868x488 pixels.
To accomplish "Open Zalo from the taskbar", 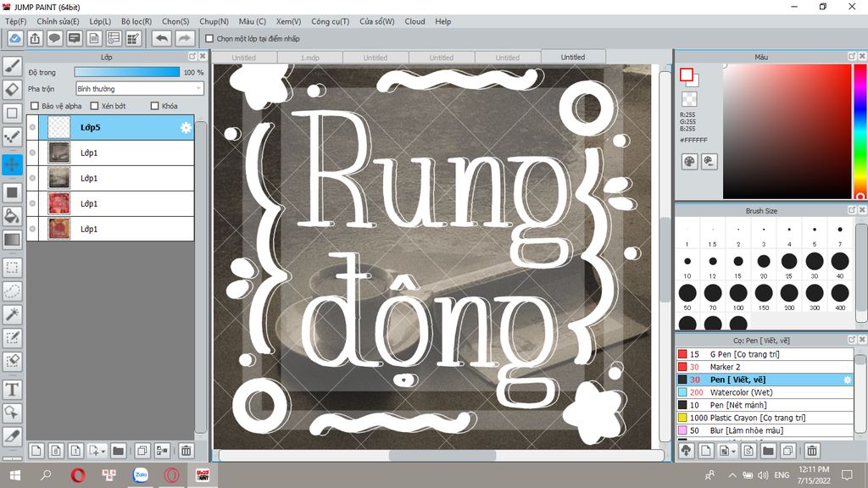I will [x=141, y=474].
